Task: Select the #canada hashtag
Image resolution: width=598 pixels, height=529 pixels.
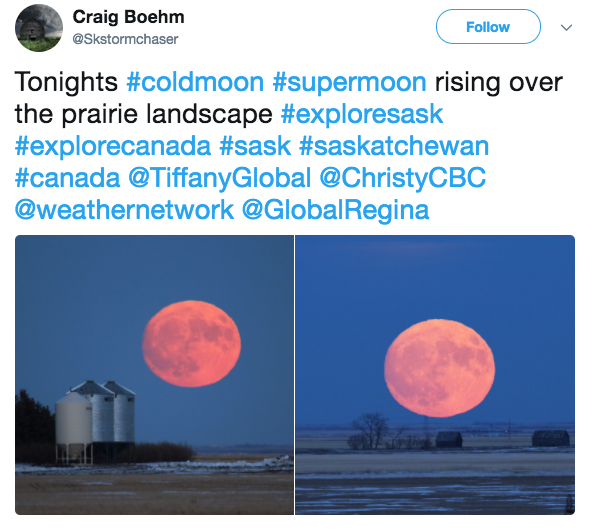Action: (68, 178)
